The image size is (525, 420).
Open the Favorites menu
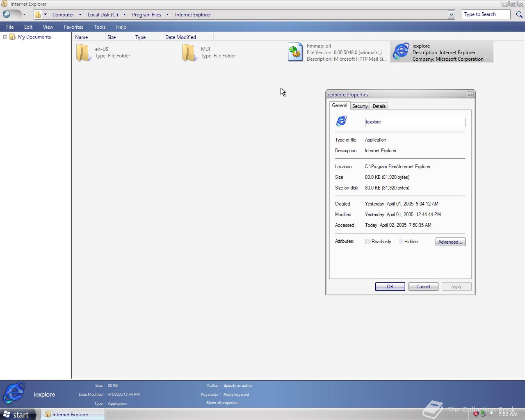pos(73,27)
